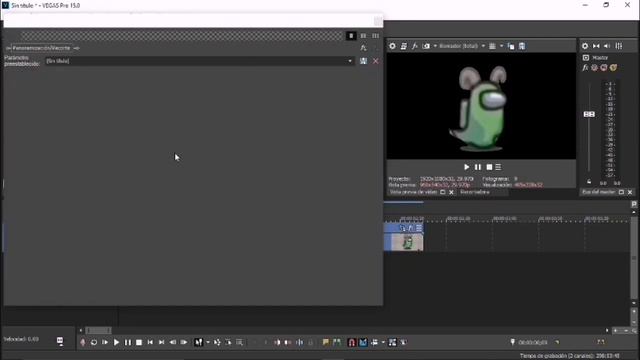
Task: Select the envelope edit tool
Action: click(217, 342)
